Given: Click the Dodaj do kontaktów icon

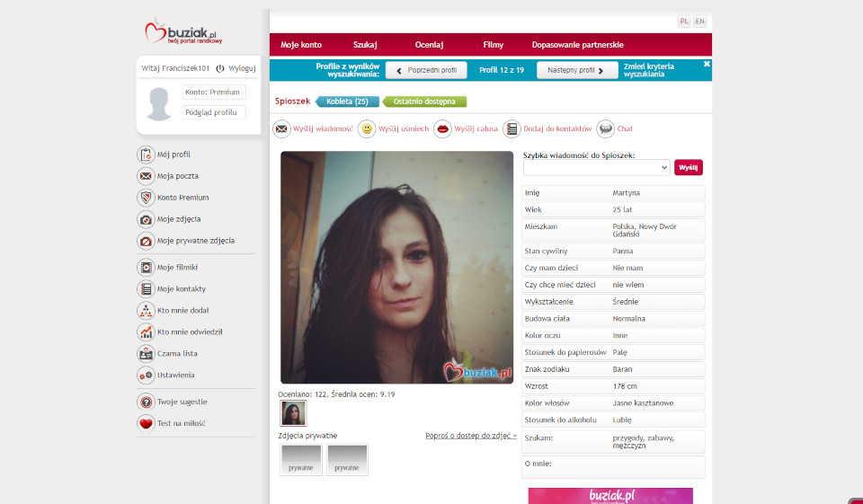Looking at the screenshot, I should tap(512, 129).
